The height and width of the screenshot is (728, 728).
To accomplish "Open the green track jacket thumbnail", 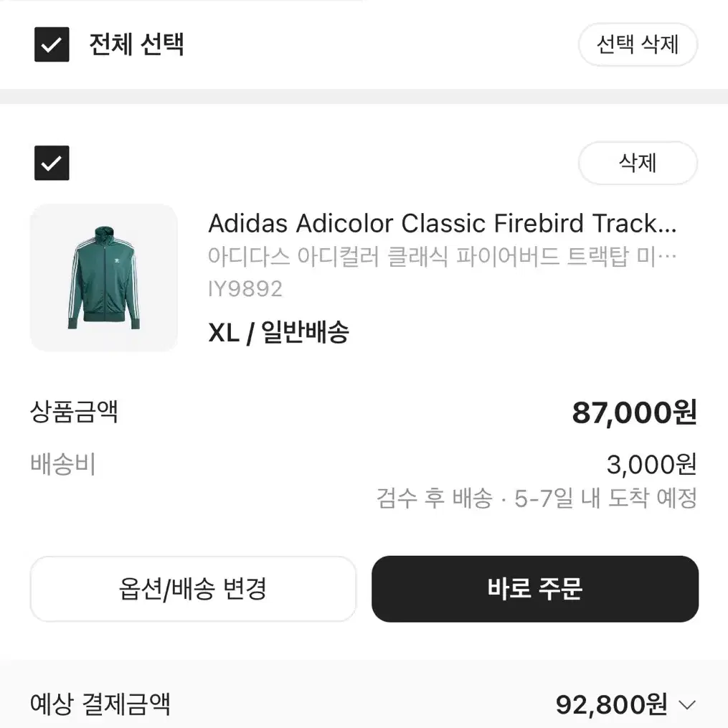I will pos(103,277).
